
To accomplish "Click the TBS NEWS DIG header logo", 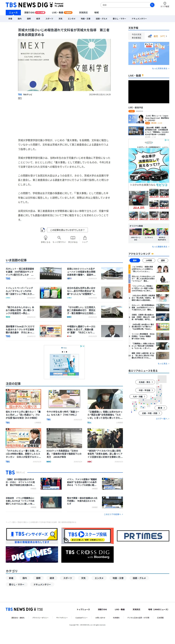I will [34, 5].
